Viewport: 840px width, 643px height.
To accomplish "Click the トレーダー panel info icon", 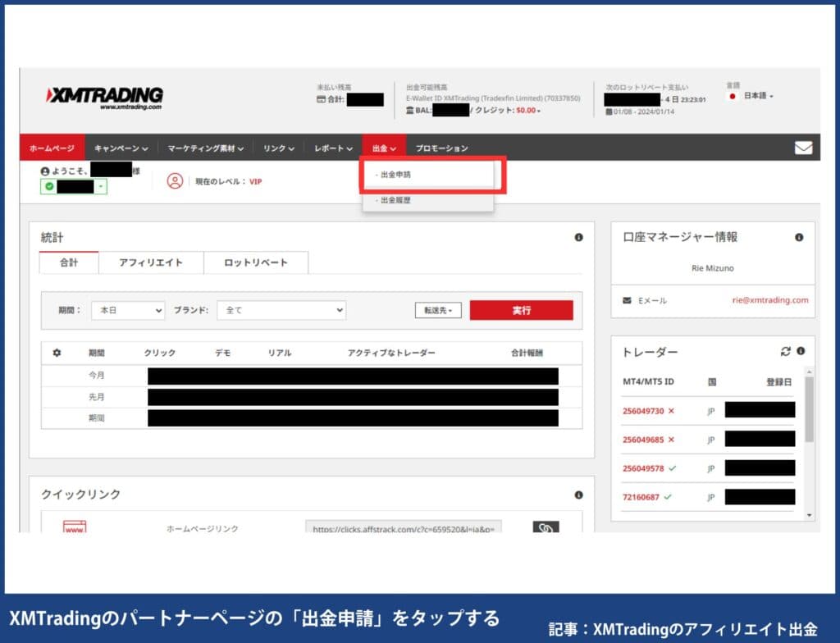I will point(800,351).
